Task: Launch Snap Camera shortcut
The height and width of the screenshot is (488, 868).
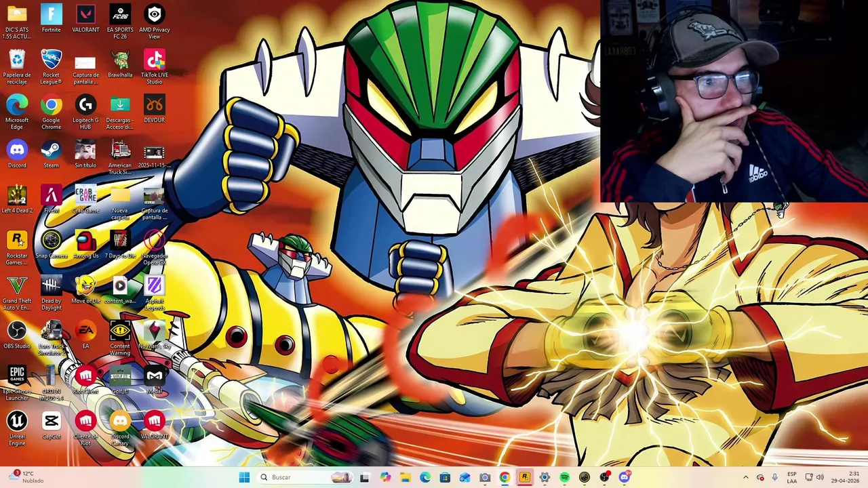Action: pos(51,245)
